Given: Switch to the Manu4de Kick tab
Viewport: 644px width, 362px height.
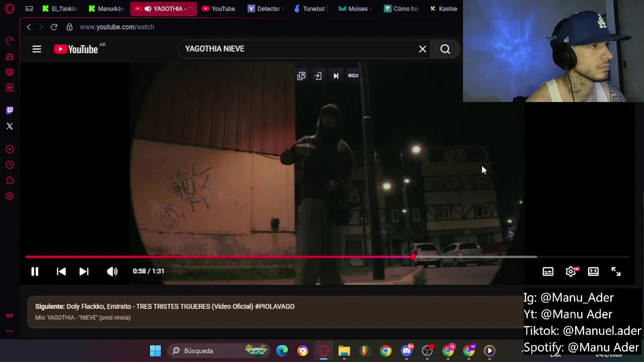Looking at the screenshot, I should (107, 9).
